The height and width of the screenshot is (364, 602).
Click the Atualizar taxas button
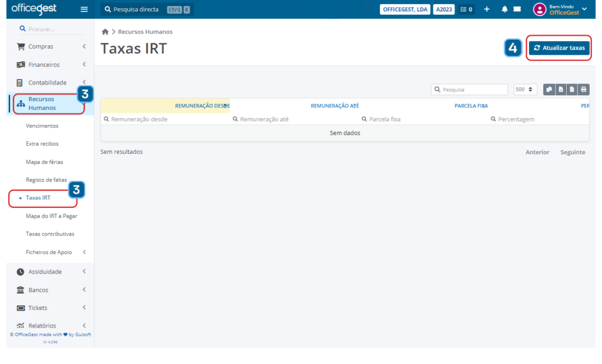(x=559, y=48)
